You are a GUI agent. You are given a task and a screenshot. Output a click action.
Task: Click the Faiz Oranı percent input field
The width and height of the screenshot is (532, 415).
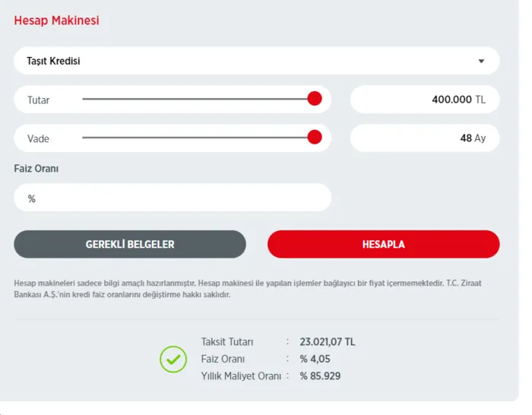[173, 198]
